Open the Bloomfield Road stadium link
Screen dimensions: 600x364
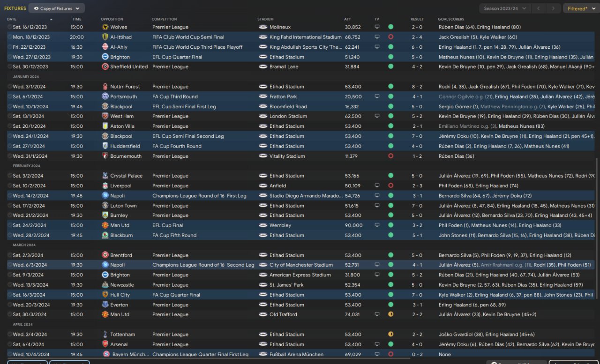[x=288, y=106]
